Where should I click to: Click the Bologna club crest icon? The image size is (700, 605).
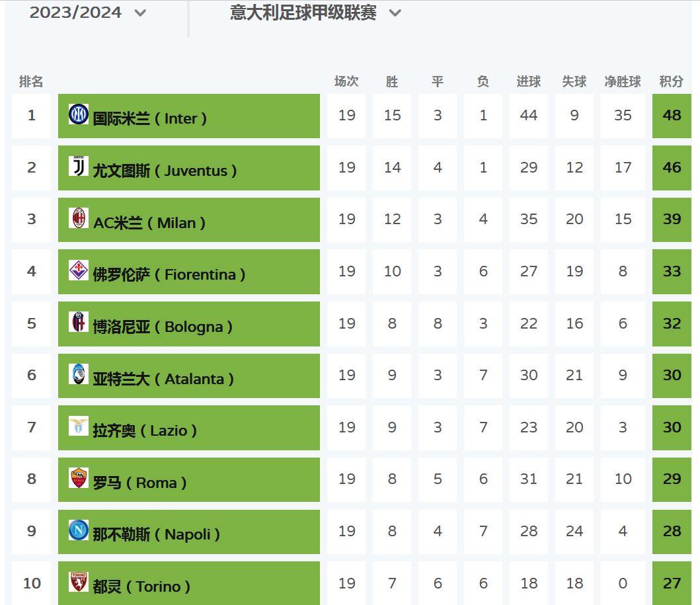coord(79,322)
